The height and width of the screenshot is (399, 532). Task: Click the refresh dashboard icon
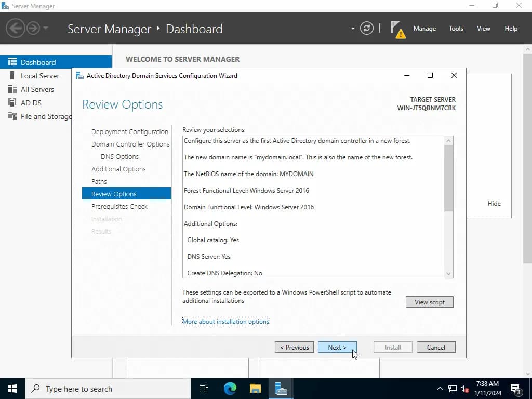[367, 28]
